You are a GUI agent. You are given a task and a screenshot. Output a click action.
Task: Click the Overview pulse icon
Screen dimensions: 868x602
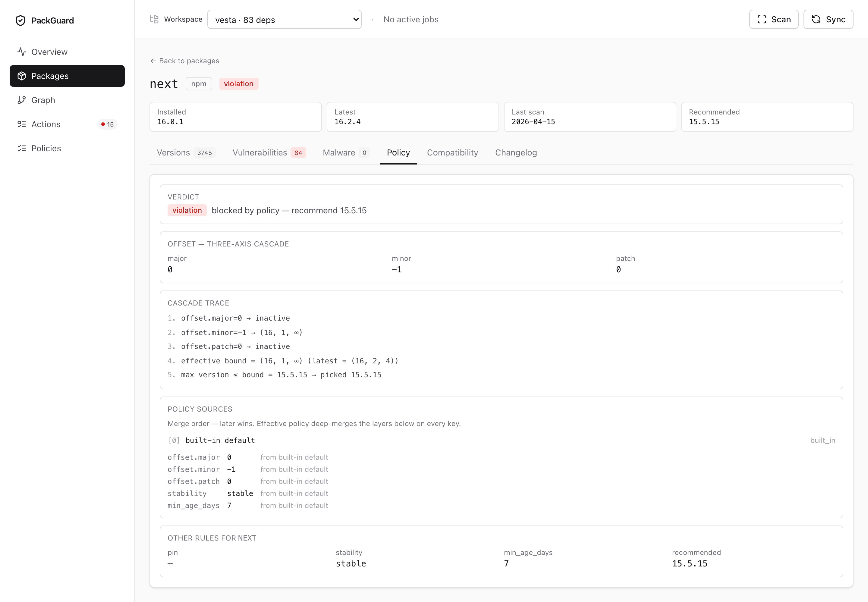coord(21,52)
